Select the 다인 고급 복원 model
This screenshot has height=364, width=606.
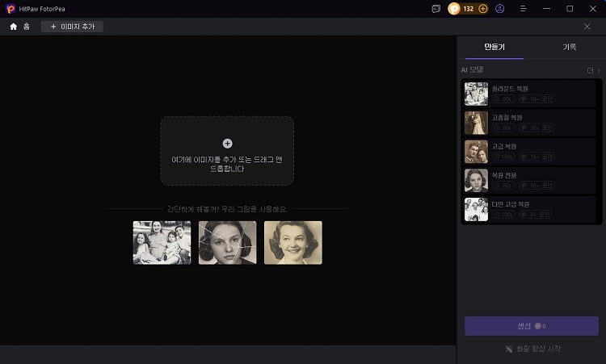coord(529,209)
